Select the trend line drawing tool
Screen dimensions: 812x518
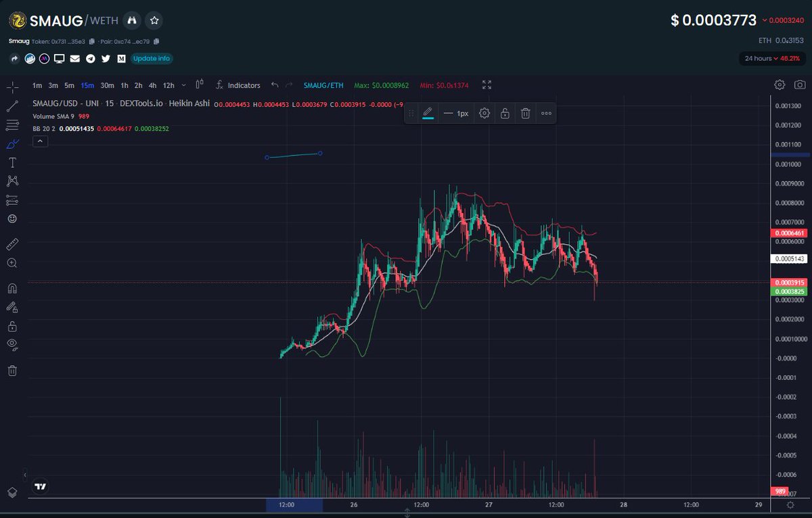[x=12, y=106]
